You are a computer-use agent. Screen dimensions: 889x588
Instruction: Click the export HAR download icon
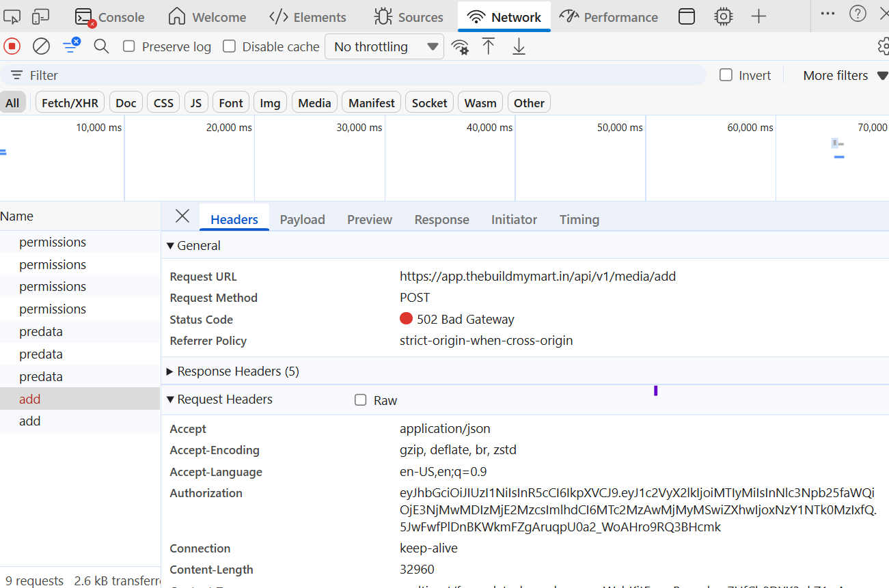pyautogui.click(x=519, y=46)
